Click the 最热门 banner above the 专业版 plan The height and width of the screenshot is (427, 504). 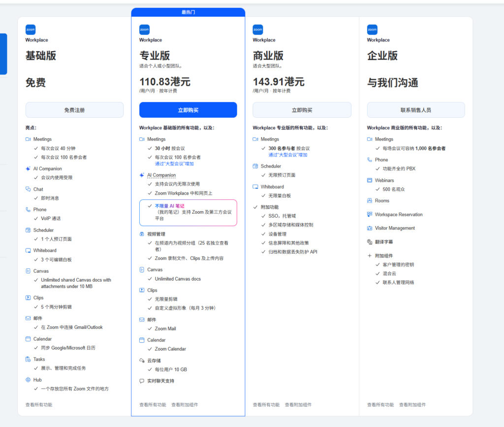click(x=188, y=12)
